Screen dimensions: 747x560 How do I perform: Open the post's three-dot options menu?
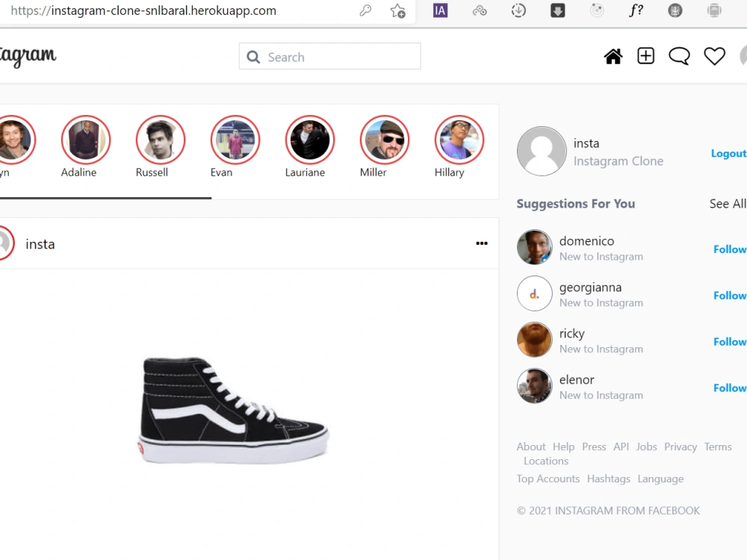(482, 243)
